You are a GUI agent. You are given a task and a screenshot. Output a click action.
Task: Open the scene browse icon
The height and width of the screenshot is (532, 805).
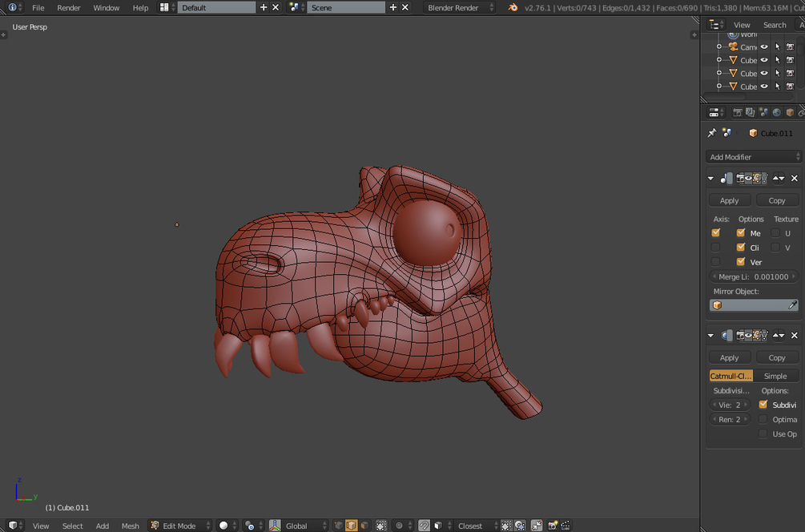(296, 7)
